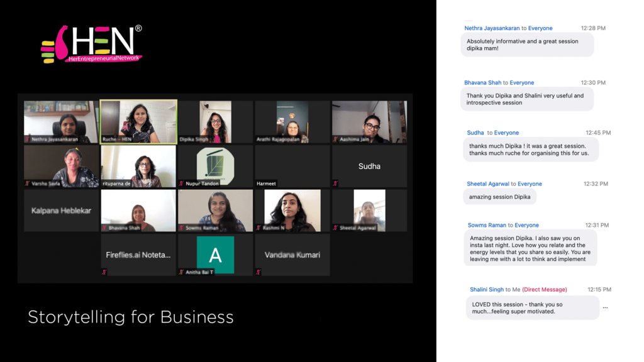Screen dimensions: 644x362
Task: Click the 'Storytelling for Business' title text
Action: coord(131,317)
